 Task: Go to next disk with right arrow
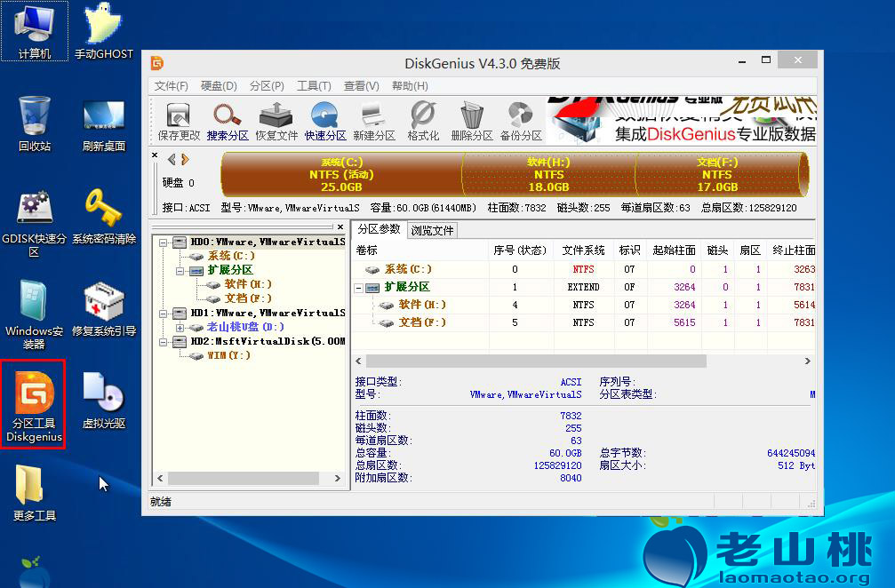click(x=185, y=159)
